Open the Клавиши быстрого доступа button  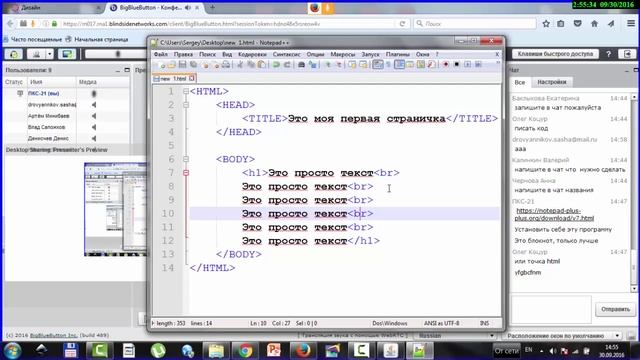555,54
